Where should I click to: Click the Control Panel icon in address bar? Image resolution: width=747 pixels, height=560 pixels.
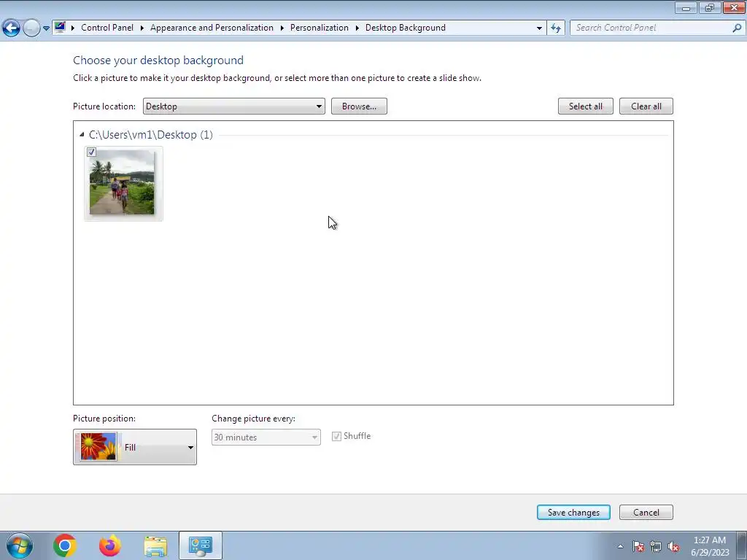tap(60, 27)
